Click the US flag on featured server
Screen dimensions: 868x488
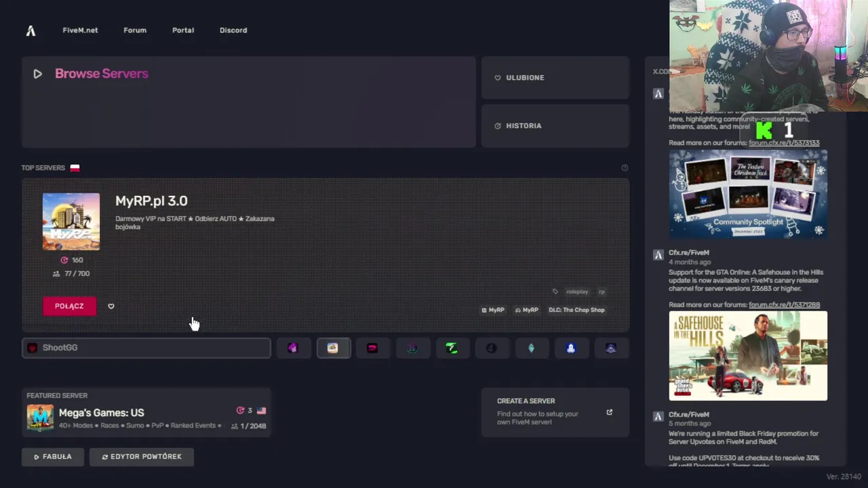click(x=261, y=411)
